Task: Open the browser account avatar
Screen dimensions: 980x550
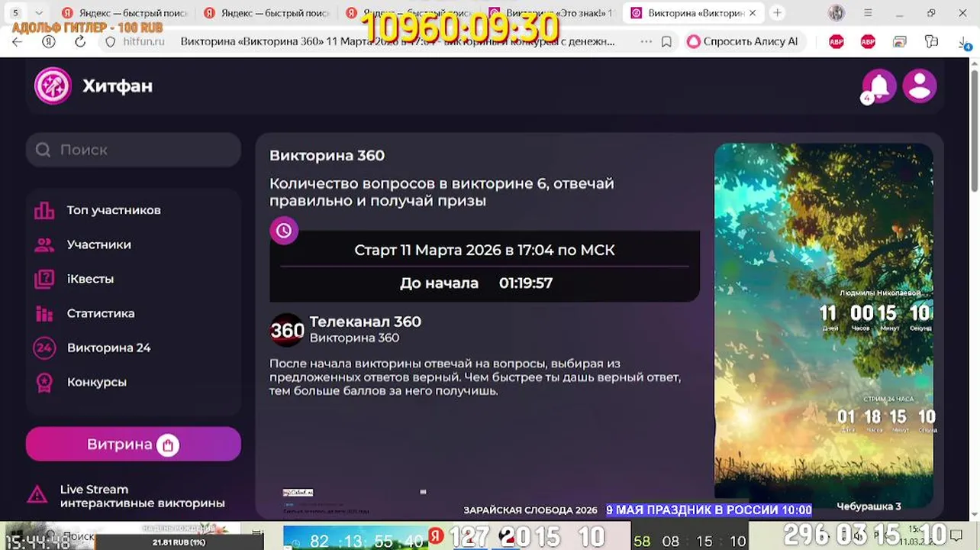Action: [x=837, y=13]
